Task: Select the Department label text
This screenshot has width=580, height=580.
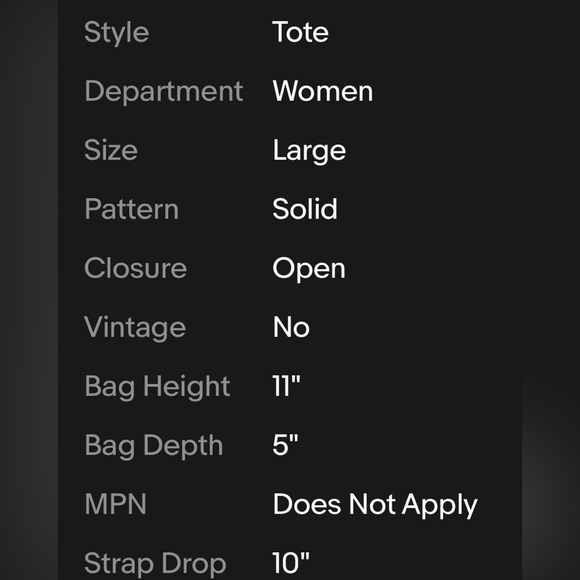Action: (x=164, y=92)
